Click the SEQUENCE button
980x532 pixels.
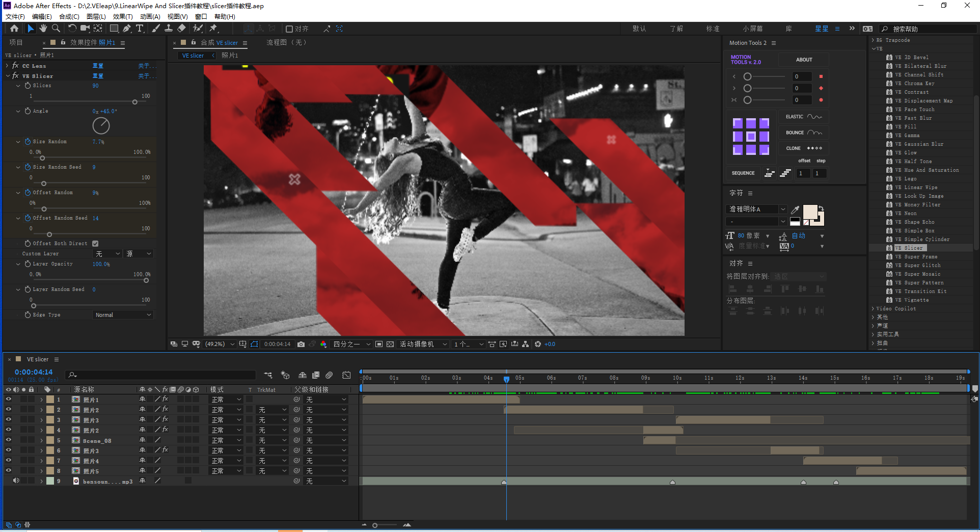coord(743,173)
